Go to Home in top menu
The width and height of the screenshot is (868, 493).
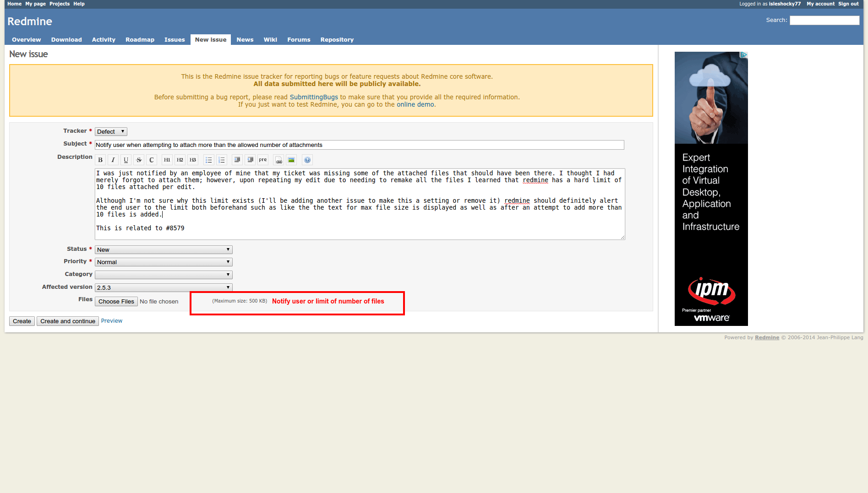(x=14, y=4)
